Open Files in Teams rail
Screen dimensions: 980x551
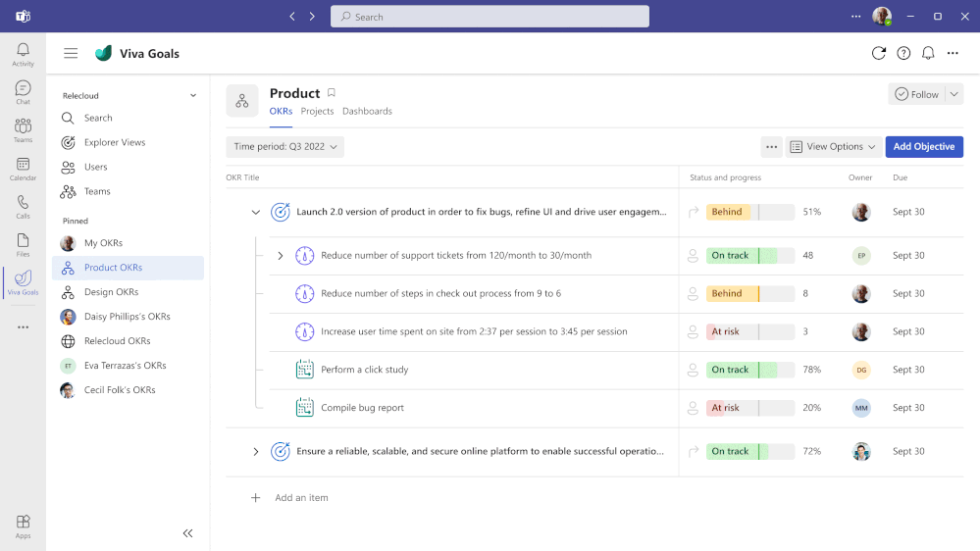(x=23, y=245)
